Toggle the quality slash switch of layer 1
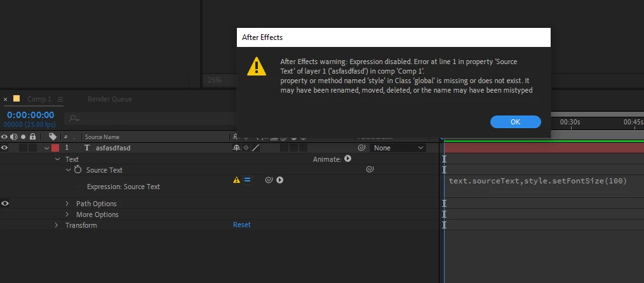Image resolution: width=644 pixels, height=283 pixels. pos(255,148)
